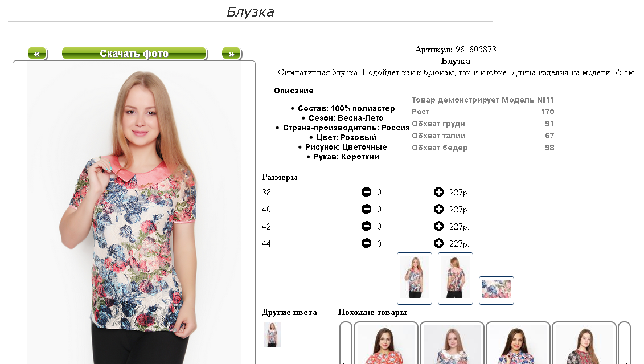Open the second similar product with white collar
644x364 pixels.
tap(452, 343)
